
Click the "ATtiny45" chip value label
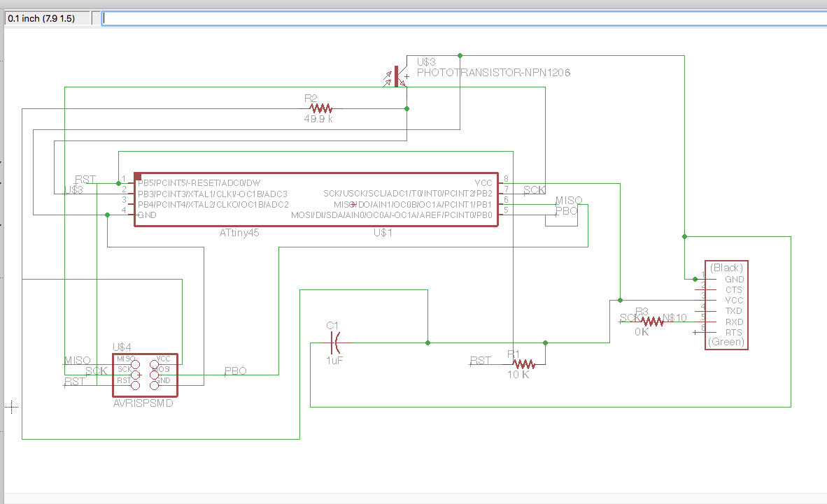239,233
